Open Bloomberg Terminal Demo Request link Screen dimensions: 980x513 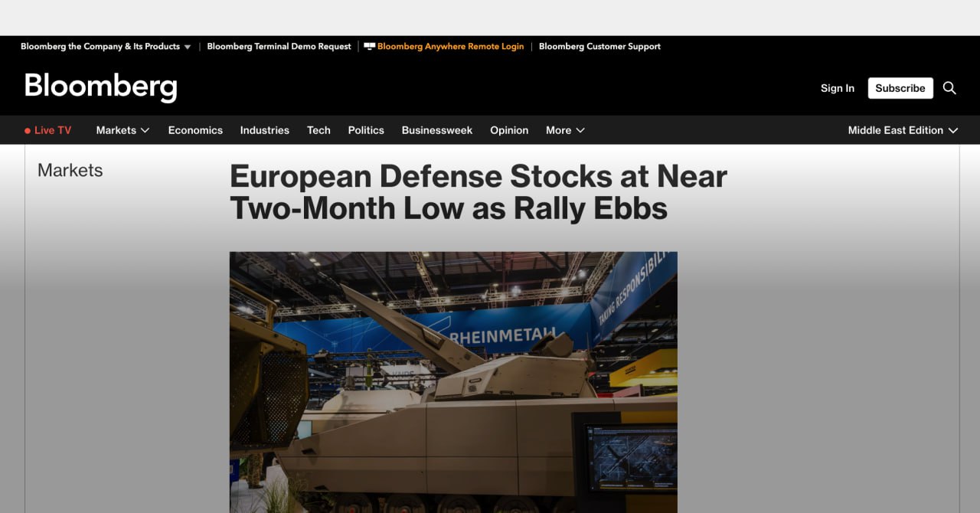point(279,47)
